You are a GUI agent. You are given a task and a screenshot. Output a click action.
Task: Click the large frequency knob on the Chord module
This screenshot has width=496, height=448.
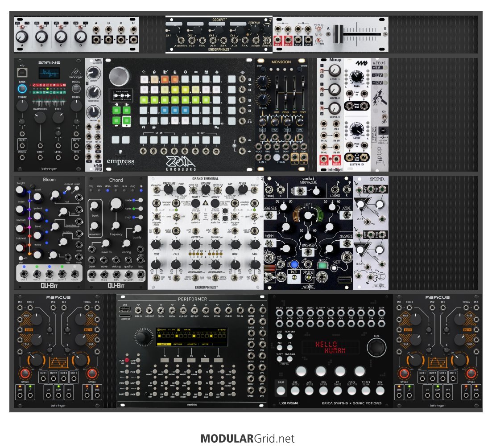[x=116, y=205]
